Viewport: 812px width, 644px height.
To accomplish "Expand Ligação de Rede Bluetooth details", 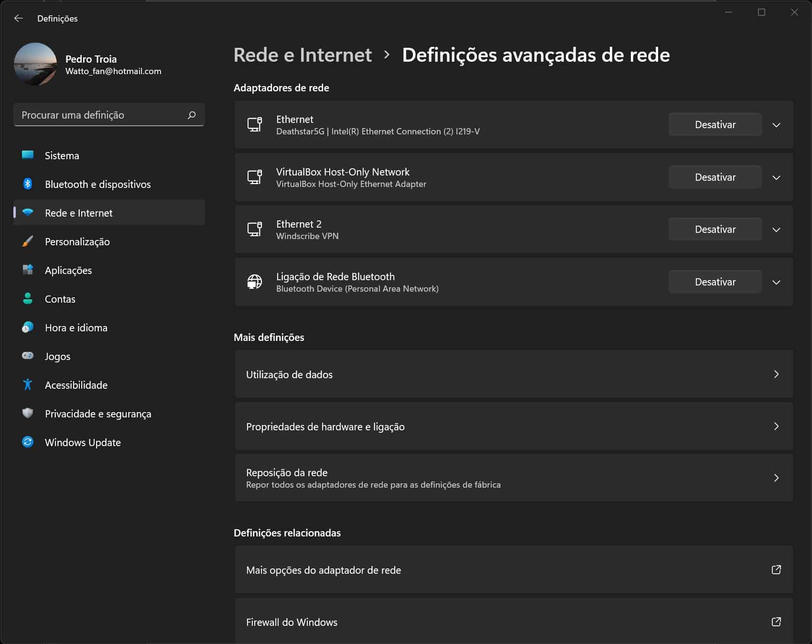I will click(776, 282).
